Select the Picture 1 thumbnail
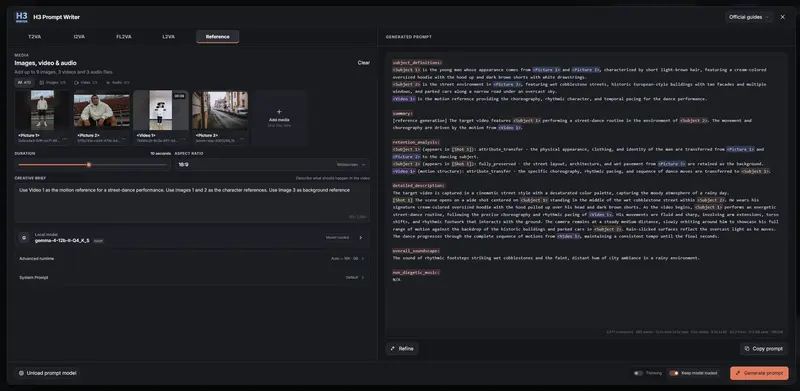 point(42,110)
